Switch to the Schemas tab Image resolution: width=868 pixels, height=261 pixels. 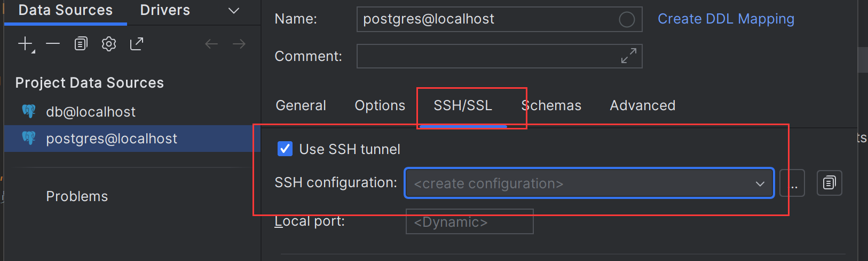pos(551,105)
